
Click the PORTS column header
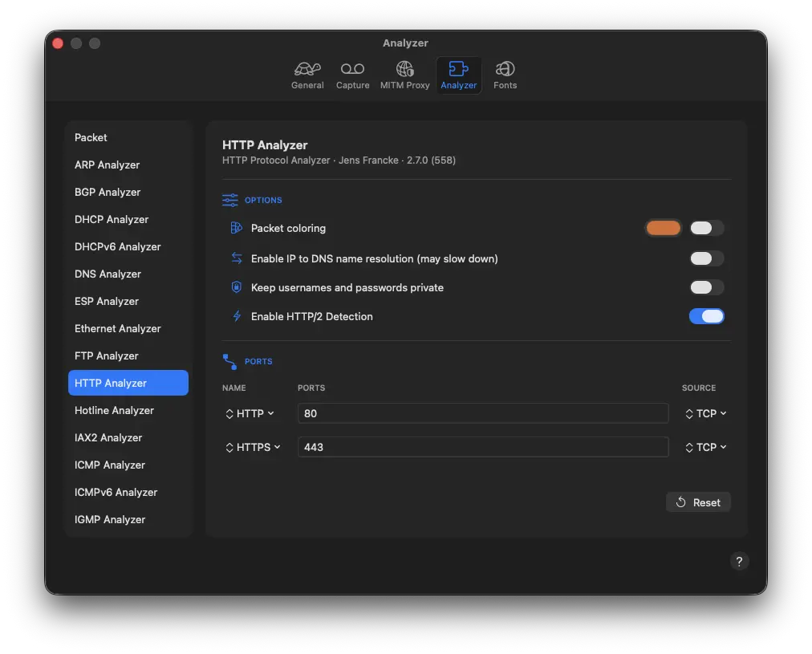pos(311,388)
